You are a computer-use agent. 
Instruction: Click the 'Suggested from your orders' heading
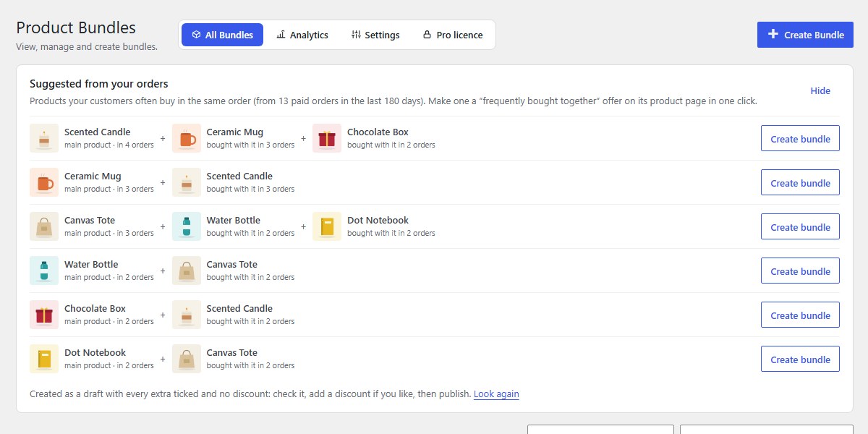(x=99, y=84)
